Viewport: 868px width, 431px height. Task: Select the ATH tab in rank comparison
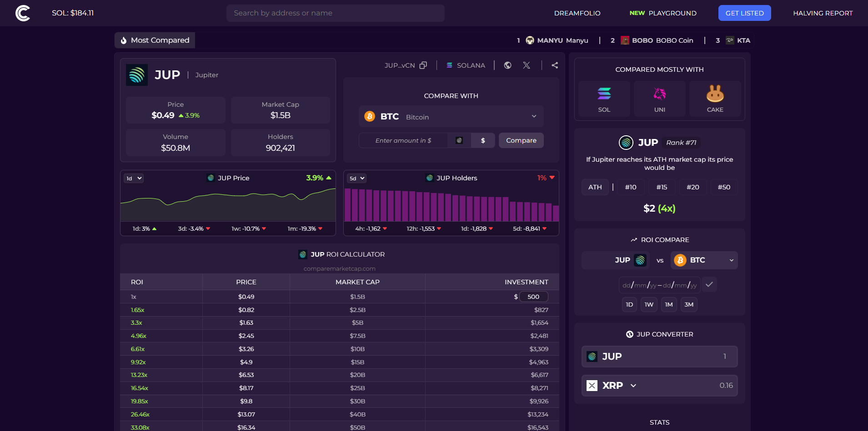(595, 187)
